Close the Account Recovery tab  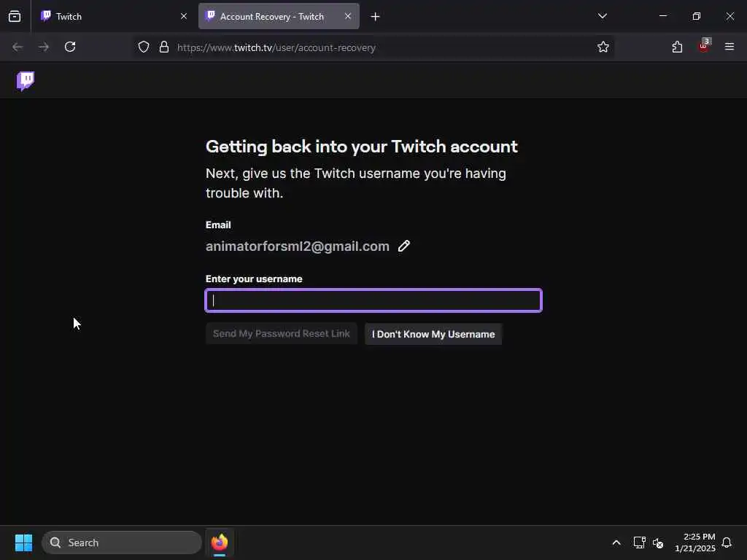[348, 16]
